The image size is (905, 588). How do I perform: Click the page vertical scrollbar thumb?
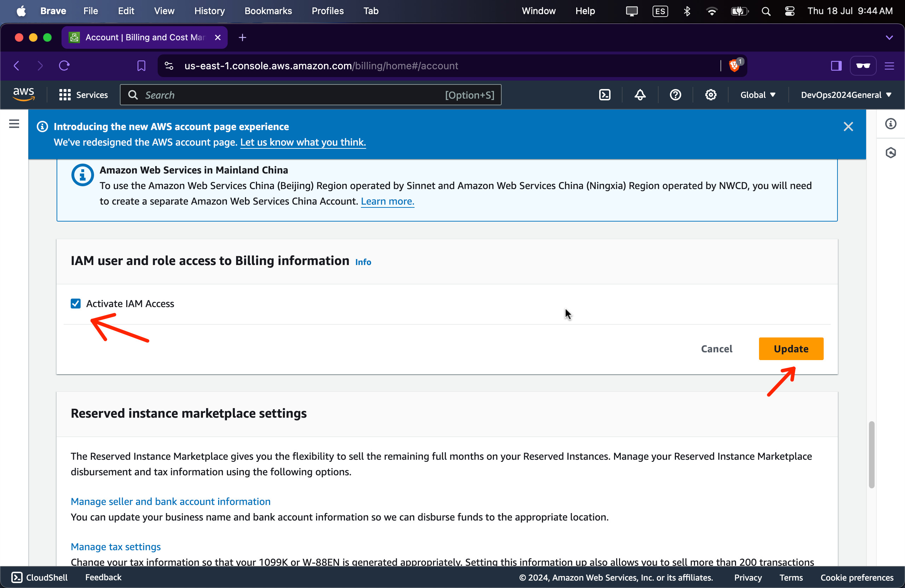tap(871, 454)
